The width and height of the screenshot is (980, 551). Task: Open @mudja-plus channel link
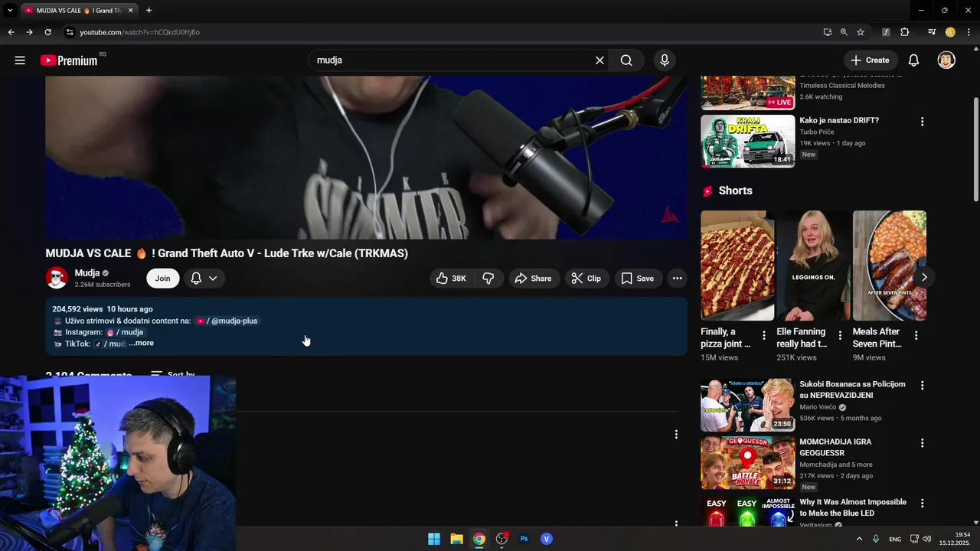pyautogui.click(x=227, y=321)
